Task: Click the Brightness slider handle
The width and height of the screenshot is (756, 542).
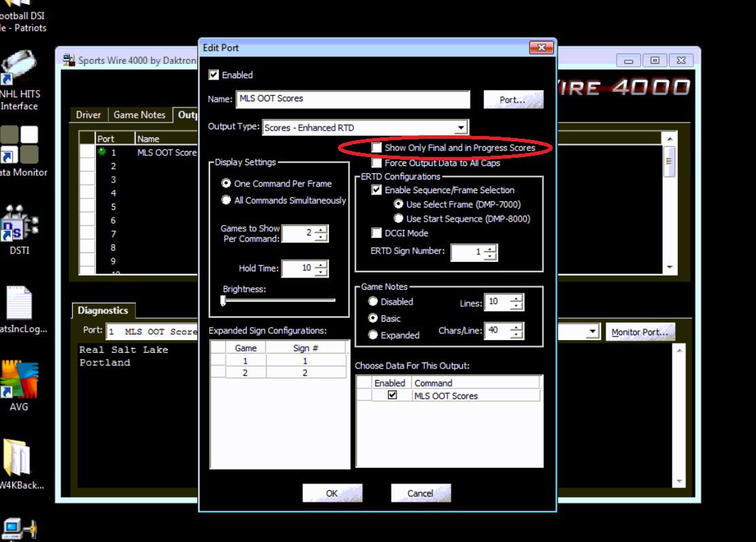Action: (223, 300)
